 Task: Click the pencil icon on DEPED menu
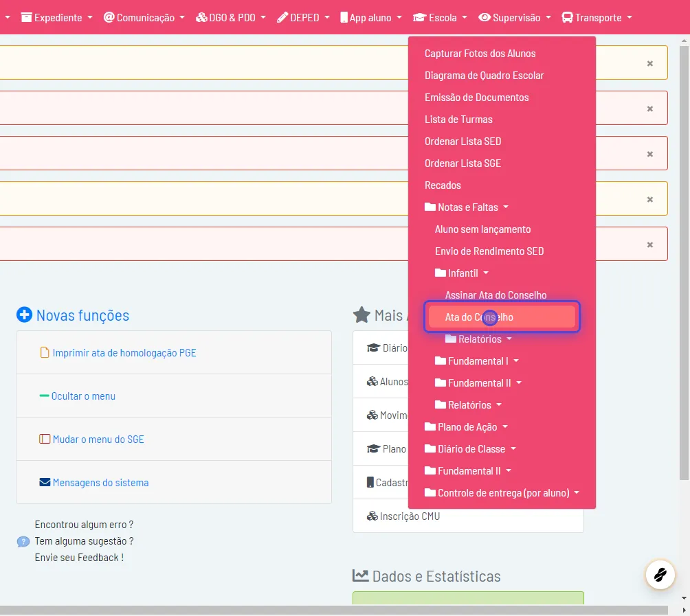282,18
